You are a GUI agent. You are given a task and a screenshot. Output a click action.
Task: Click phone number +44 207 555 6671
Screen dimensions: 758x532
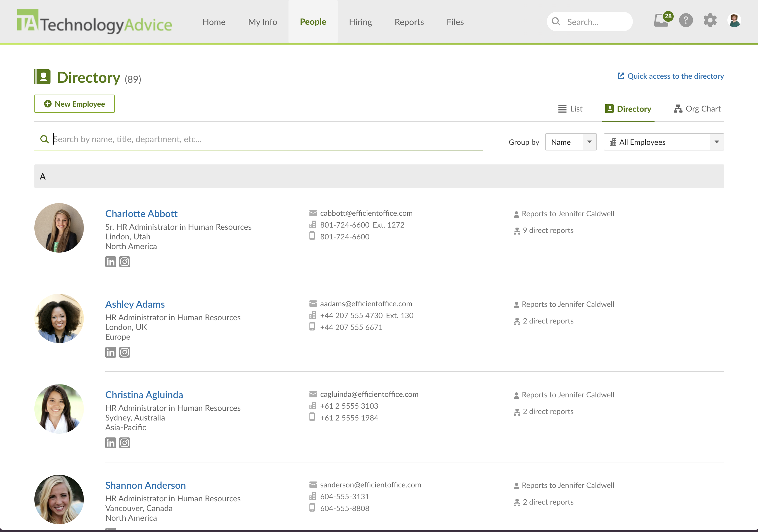[351, 327]
